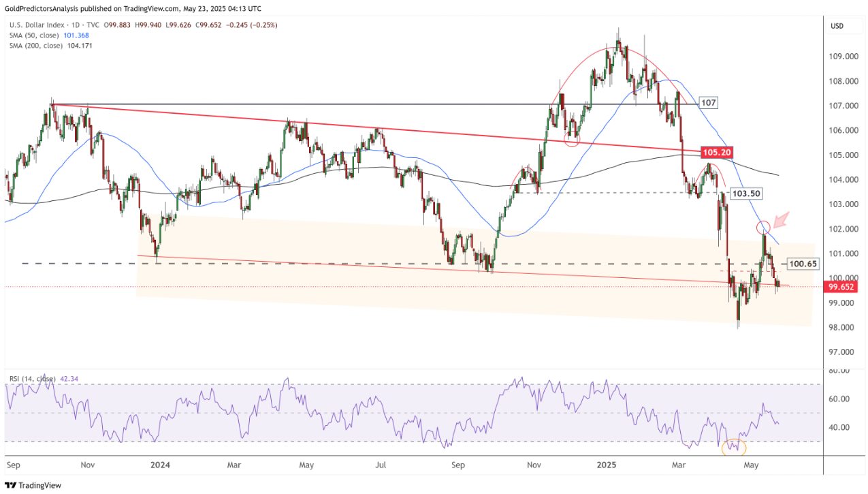This screenshot has height=494, width=868.
Task: Click the Jul label on time axis
Action: [x=381, y=465]
